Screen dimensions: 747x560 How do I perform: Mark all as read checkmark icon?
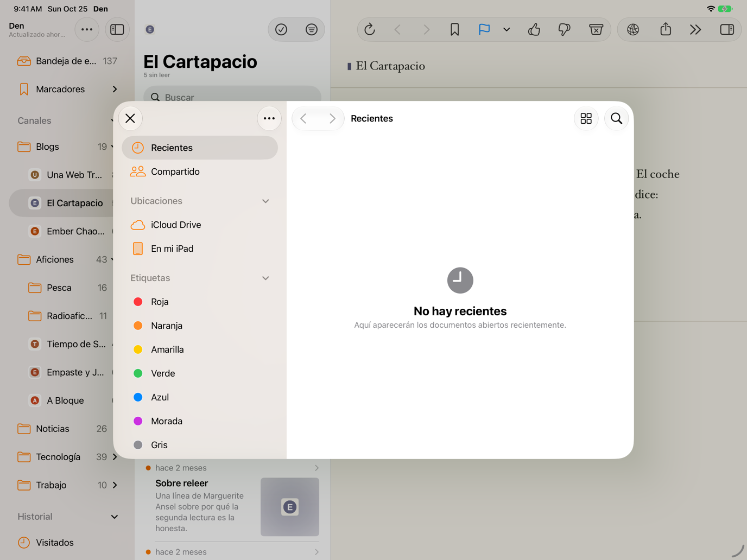pos(281,29)
